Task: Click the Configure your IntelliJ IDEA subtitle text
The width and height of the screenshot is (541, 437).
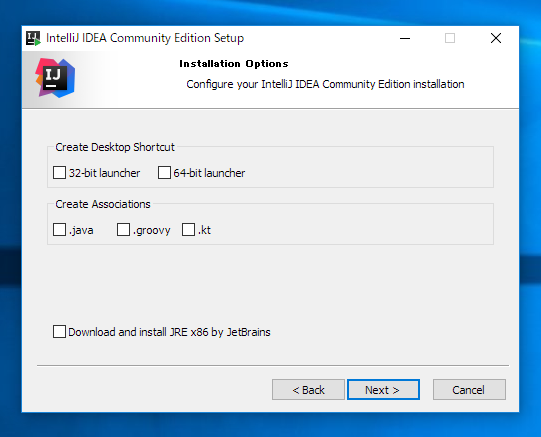Action: click(325, 84)
